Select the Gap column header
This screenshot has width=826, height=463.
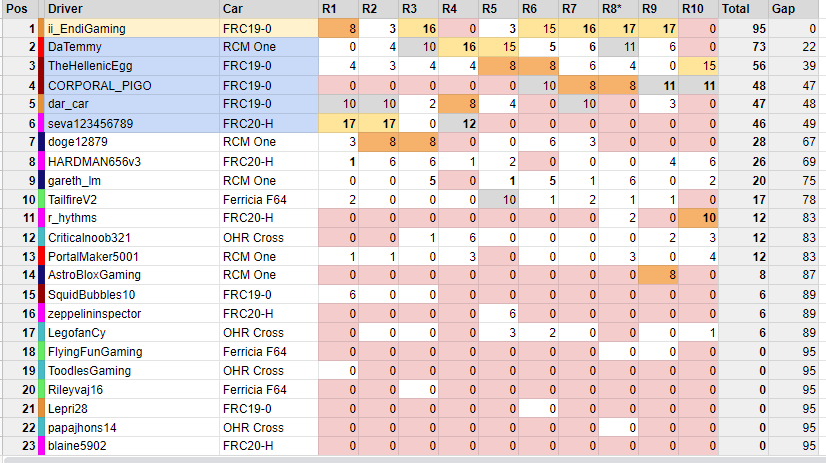(x=783, y=9)
